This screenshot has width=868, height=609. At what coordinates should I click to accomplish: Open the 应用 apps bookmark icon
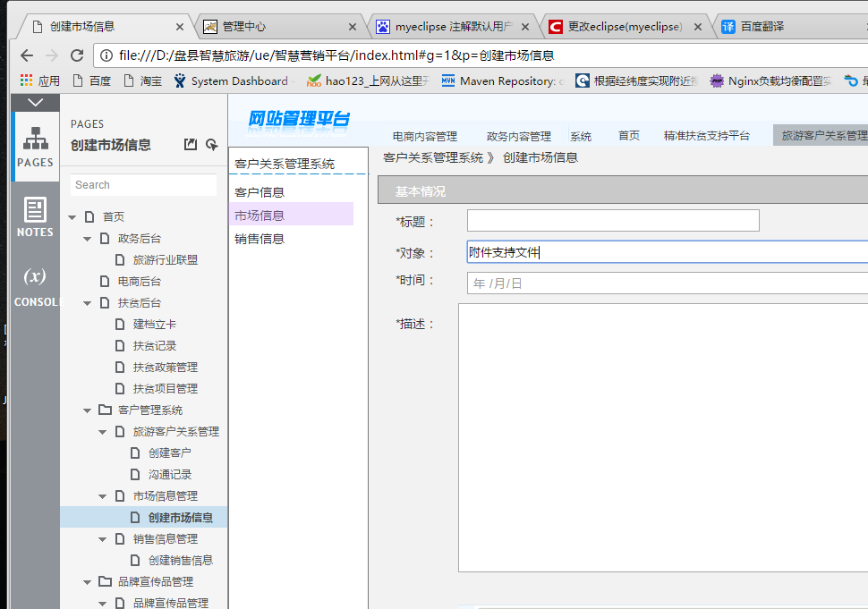click(x=27, y=80)
